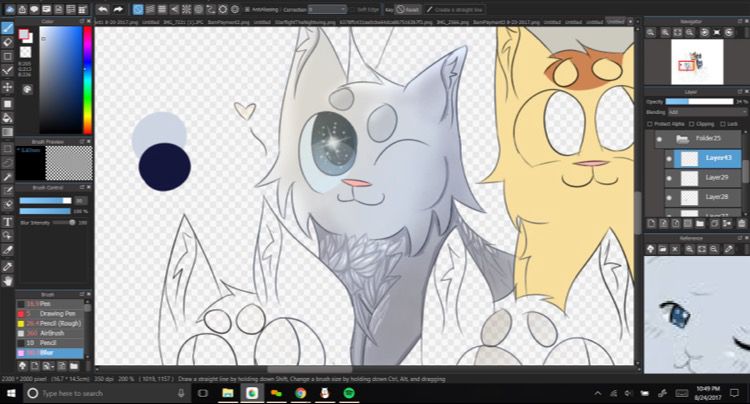750x404 pixels.
Task: Pick the Move tool
Action: coord(8,87)
